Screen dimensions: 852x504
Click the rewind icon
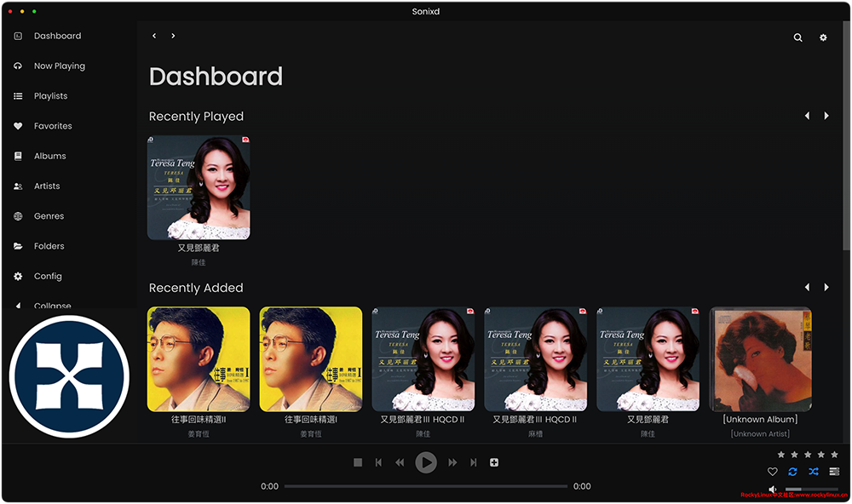[400, 462]
